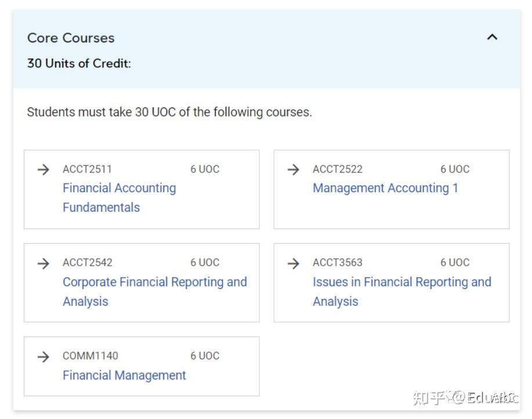
Task: Collapse the Core Courses section chevron
Action: (x=492, y=37)
